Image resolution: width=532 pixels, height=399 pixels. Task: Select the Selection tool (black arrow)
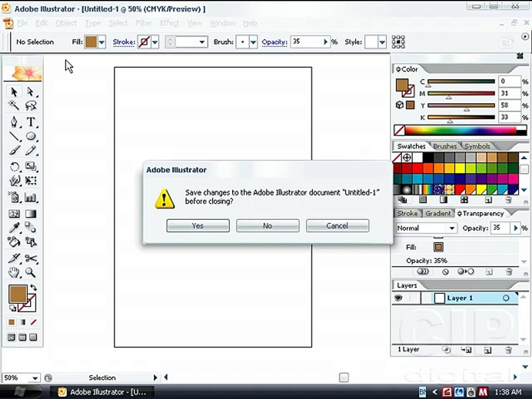click(x=14, y=91)
